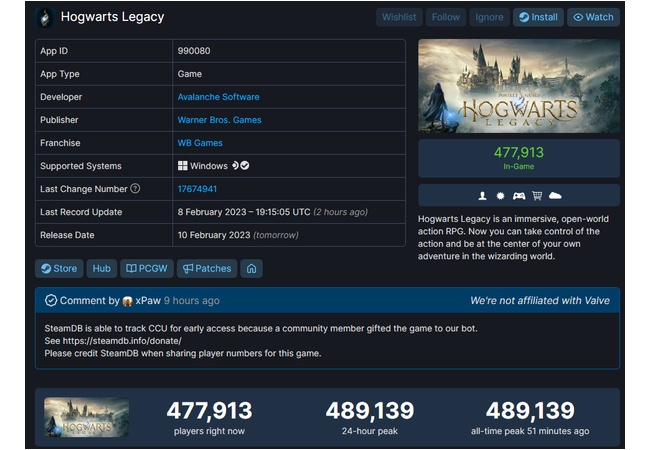650x450 pixels.
Task: Click the help question mark beside Last Change Number
Action: pos(135,189)
